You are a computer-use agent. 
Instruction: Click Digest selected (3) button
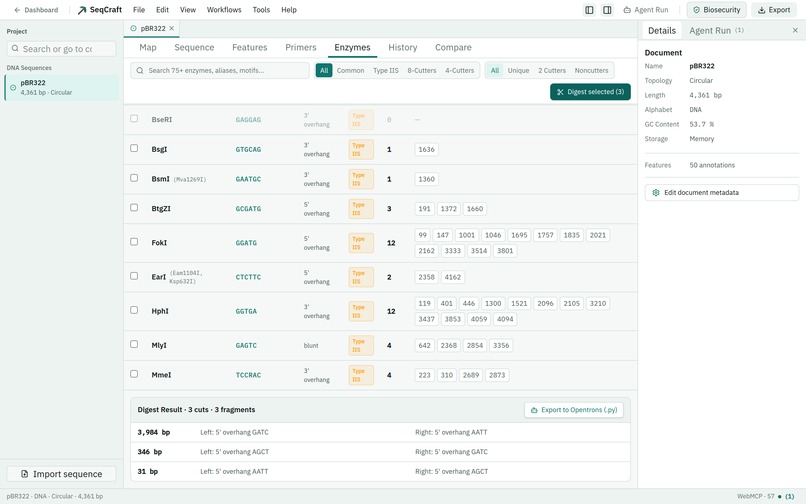click(x=590, y=92)
